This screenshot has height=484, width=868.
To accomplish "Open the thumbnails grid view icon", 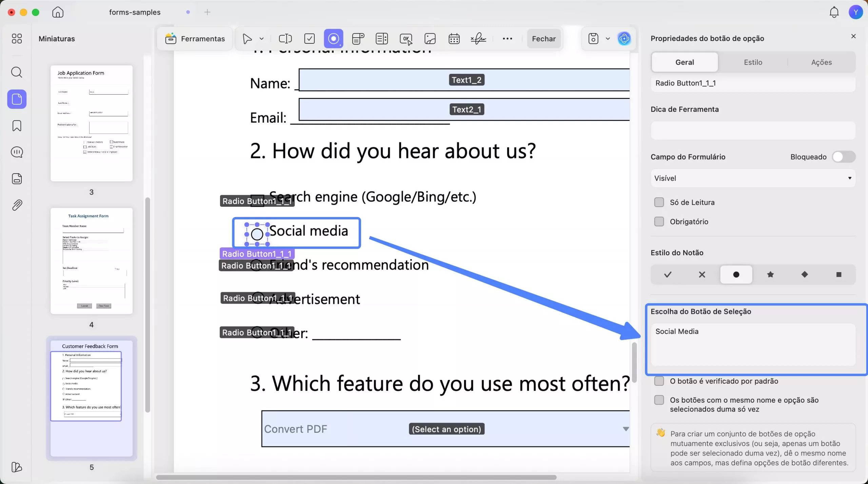I will (x=17, y=39).
